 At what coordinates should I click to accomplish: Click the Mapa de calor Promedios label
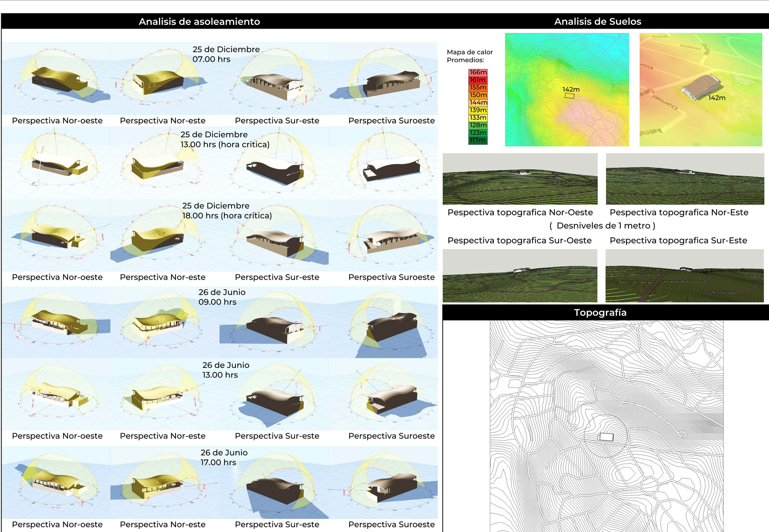tap(469, 56)
